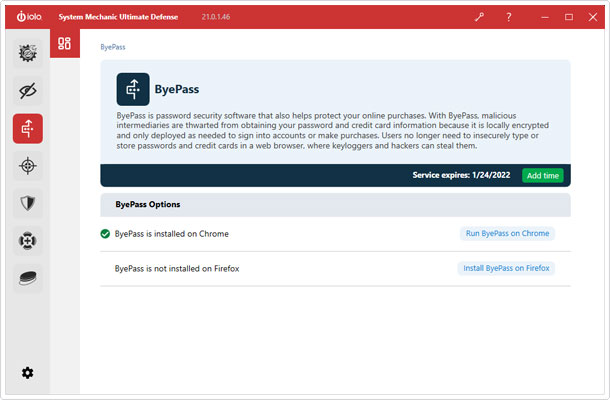
Task: Click 'ByePass is not installed on Firefox' text
Action: pos(177,268)
